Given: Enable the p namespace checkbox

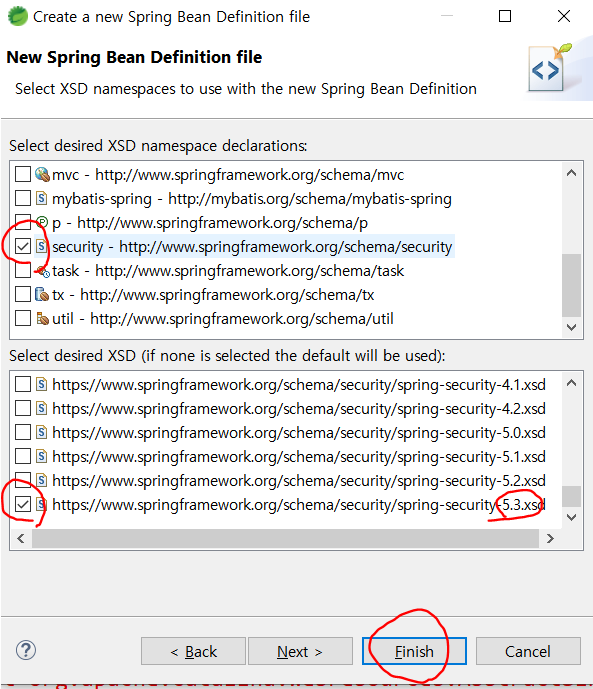Looking at the screenshot, I should click(23, 222).
